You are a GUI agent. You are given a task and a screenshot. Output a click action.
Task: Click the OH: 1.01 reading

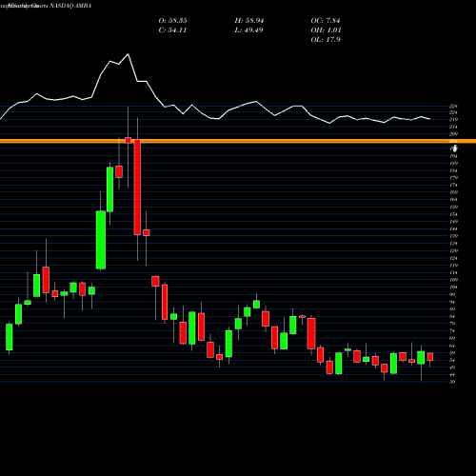[326, 30]
